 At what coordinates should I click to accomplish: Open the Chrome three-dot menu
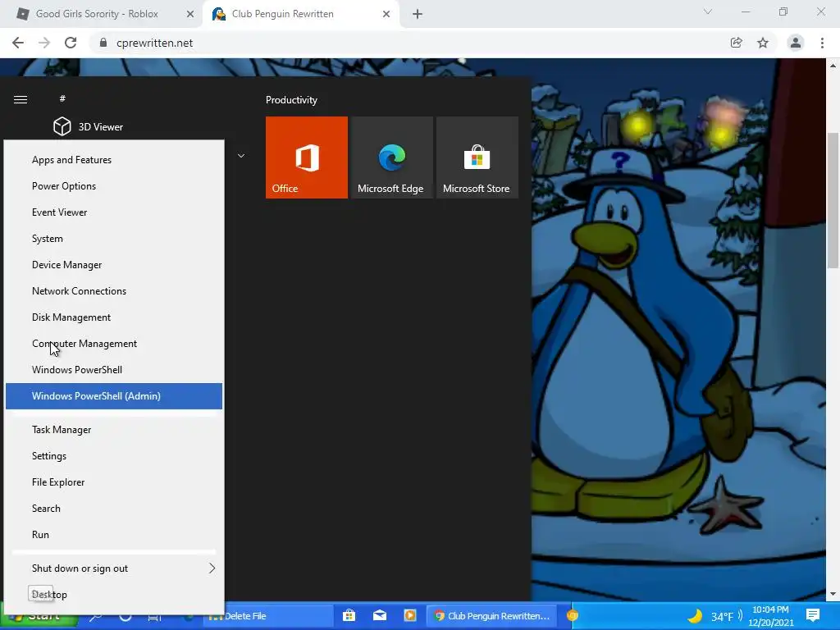822,43
